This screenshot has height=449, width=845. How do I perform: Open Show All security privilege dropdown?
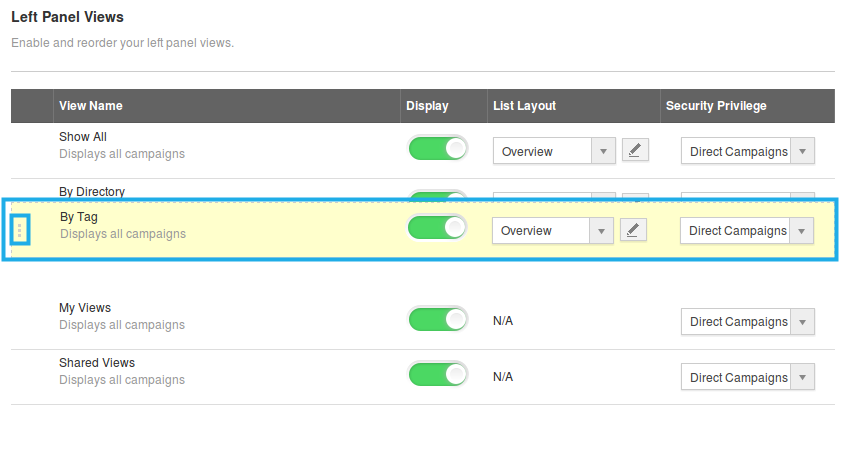[748, 151]
